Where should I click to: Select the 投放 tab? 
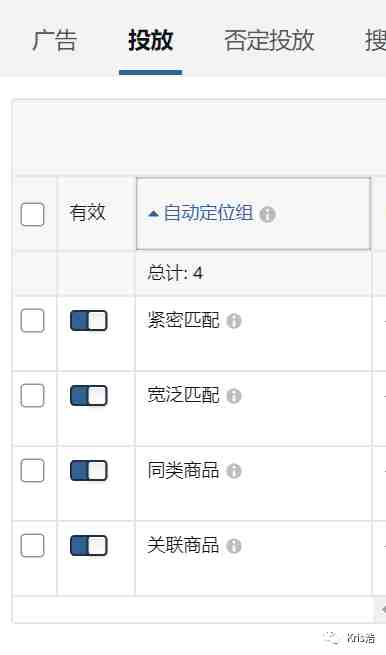(x=150, y=40)
